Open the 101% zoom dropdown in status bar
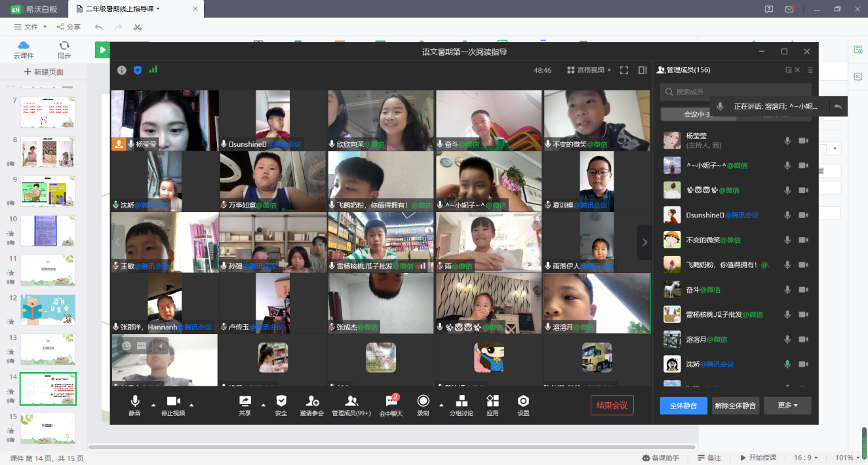Viewport: 868px width, 465px height. click(848, 458)
